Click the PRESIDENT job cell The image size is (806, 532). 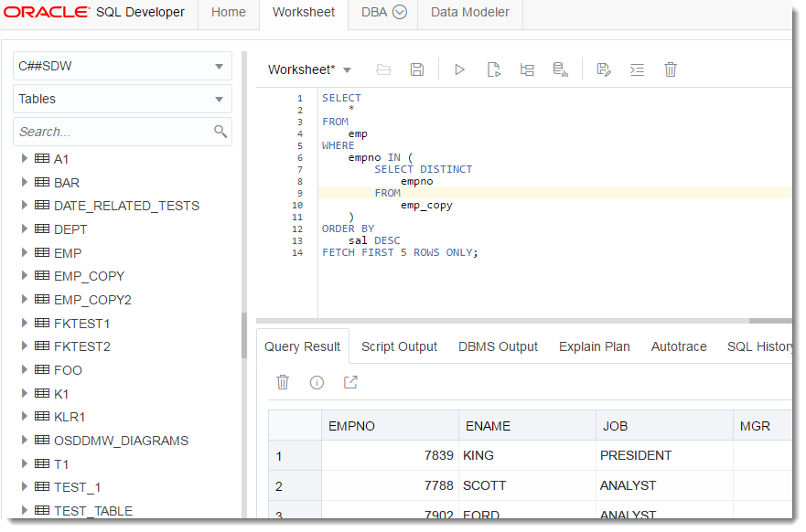pyautogui.click(x=664, y=455)
